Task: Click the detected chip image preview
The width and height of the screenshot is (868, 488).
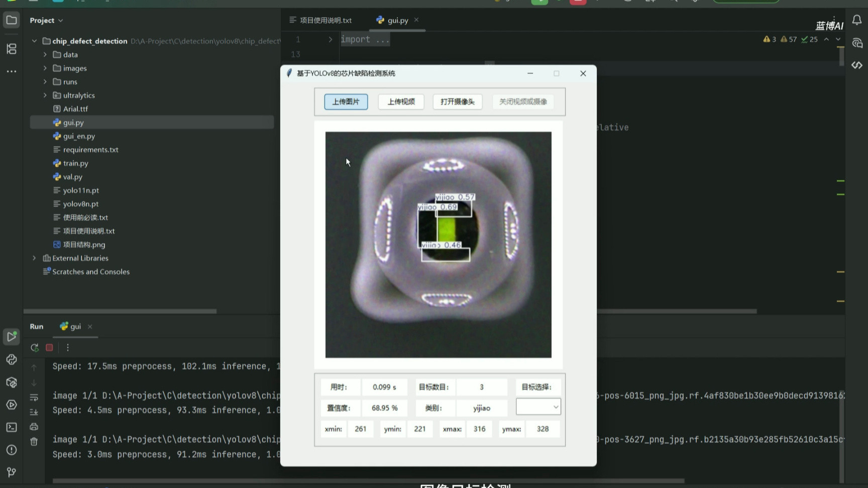Action: [439, 245]
